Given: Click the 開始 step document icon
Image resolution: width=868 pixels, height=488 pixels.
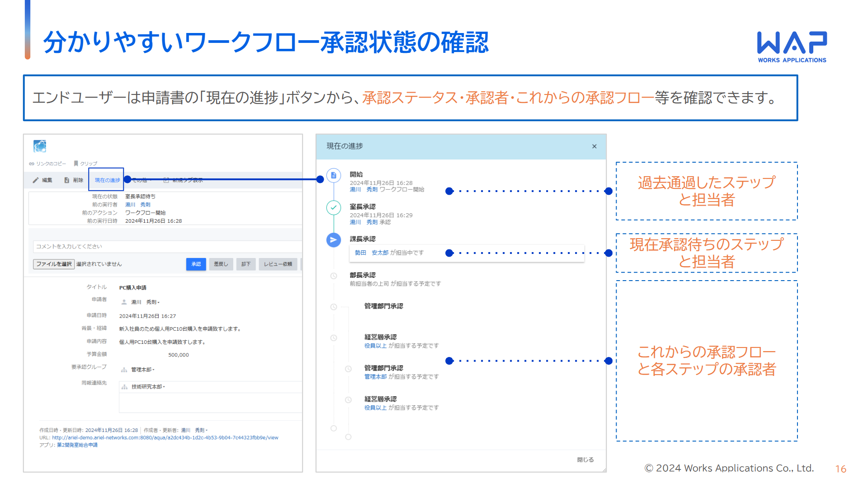Looking at the screenshot, I should point(334,175).
